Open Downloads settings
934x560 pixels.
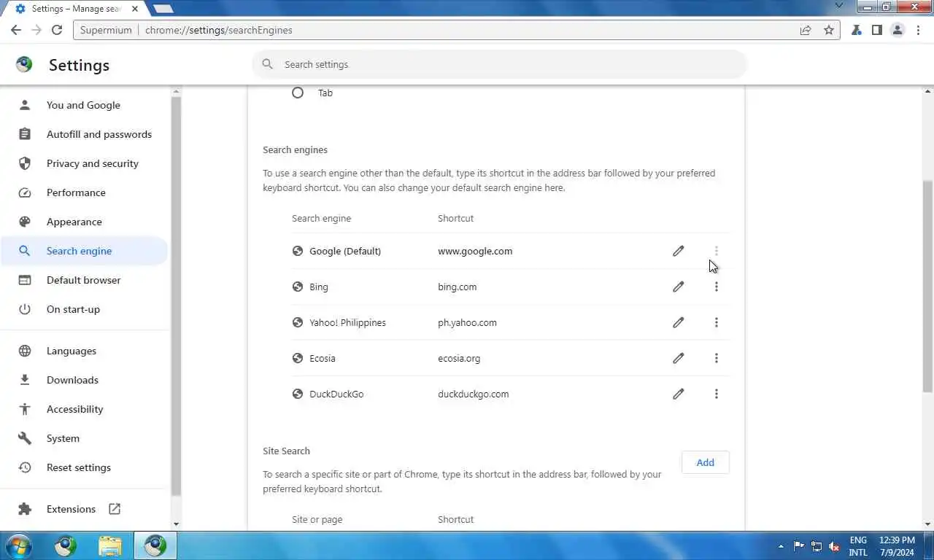[x=84, y=380]
